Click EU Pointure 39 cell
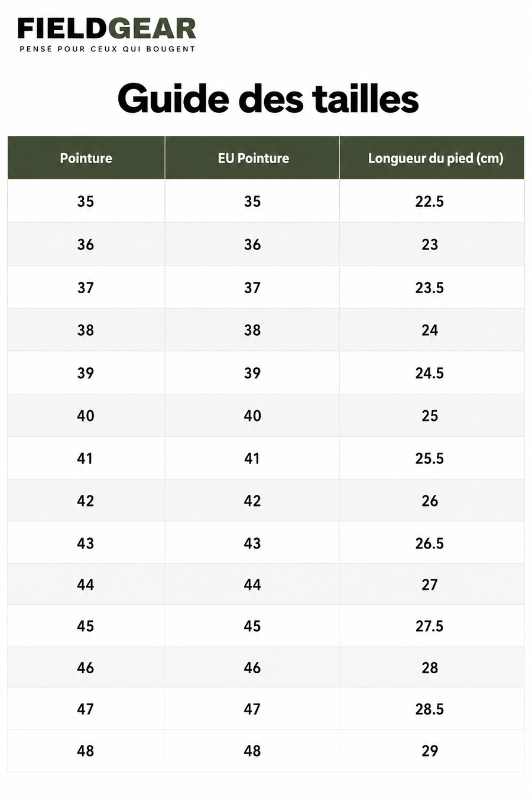Screen dimensions: 532x798 pyautogui.click(x=252, y=373)
